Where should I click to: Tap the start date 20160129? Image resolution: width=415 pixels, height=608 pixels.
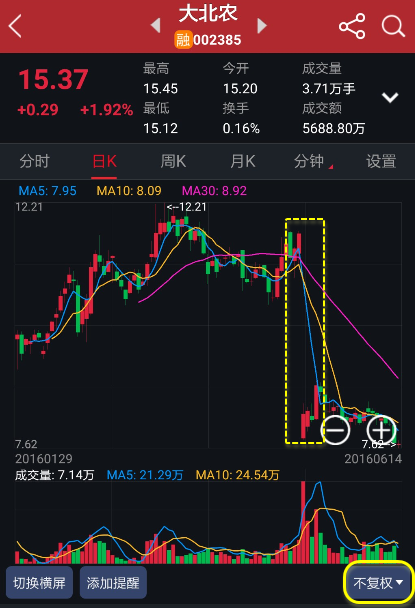(43, 459)
